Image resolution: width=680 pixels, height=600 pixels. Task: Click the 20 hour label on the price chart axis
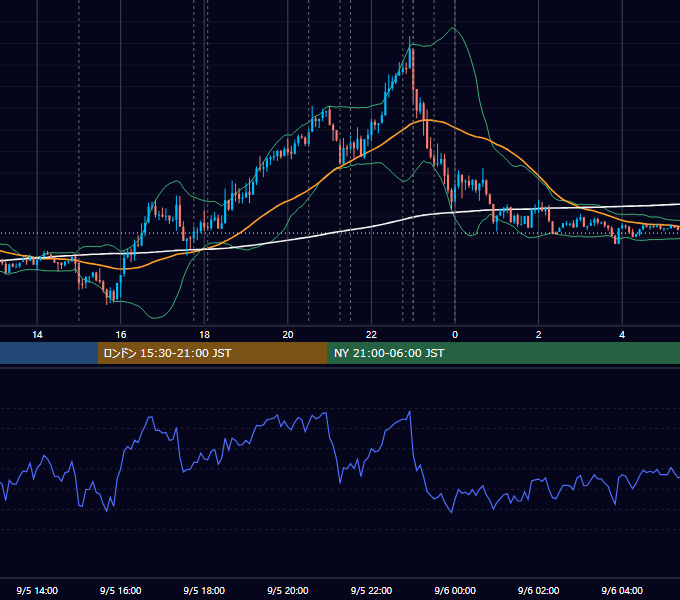point(288,335)
